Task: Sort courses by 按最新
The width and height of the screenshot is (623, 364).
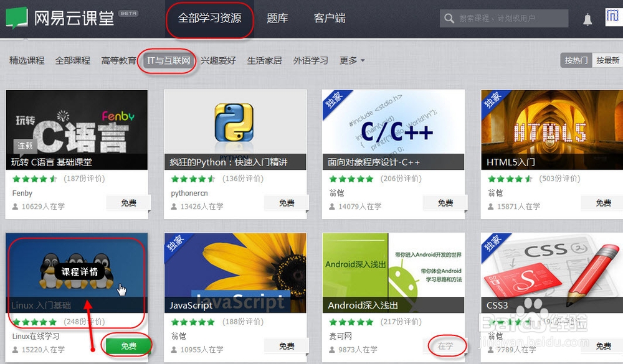Action: pyautogui.click(x=607, y=60)
